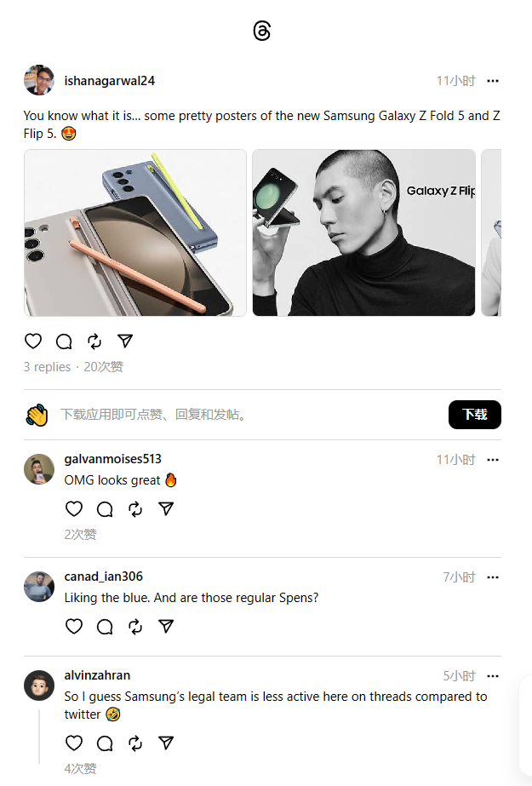Share alvinzahran's reply using send icon
Viewport: 532px width, 786px height.
166,743
